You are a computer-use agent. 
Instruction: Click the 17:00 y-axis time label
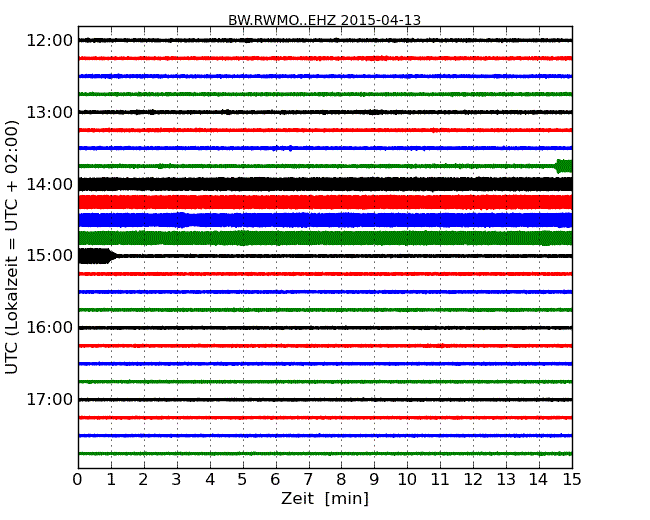[x=50, y=399]
